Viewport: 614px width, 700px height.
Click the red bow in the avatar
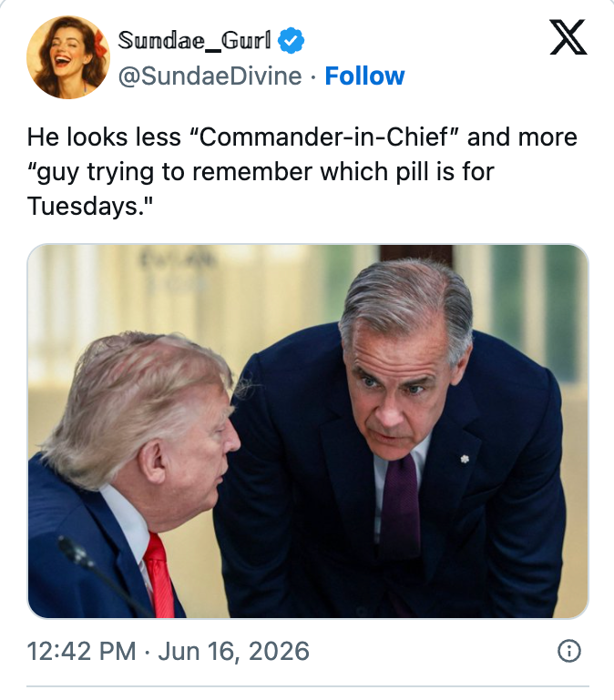tap(100, 44)
